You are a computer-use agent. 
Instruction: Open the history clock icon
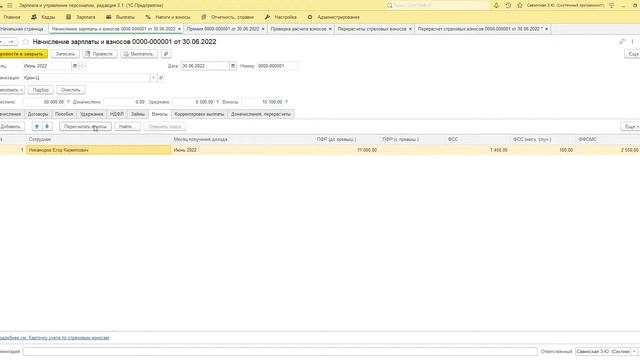click(x=508, y=5)
